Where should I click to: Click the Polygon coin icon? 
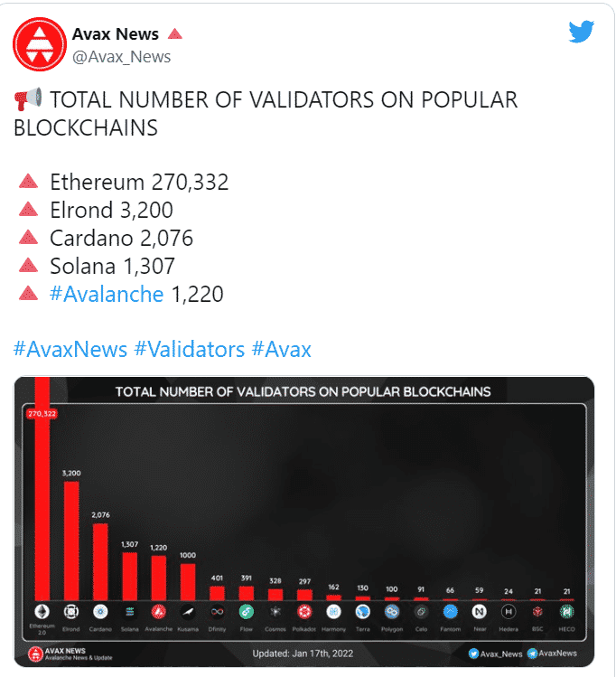coord(392,611)
